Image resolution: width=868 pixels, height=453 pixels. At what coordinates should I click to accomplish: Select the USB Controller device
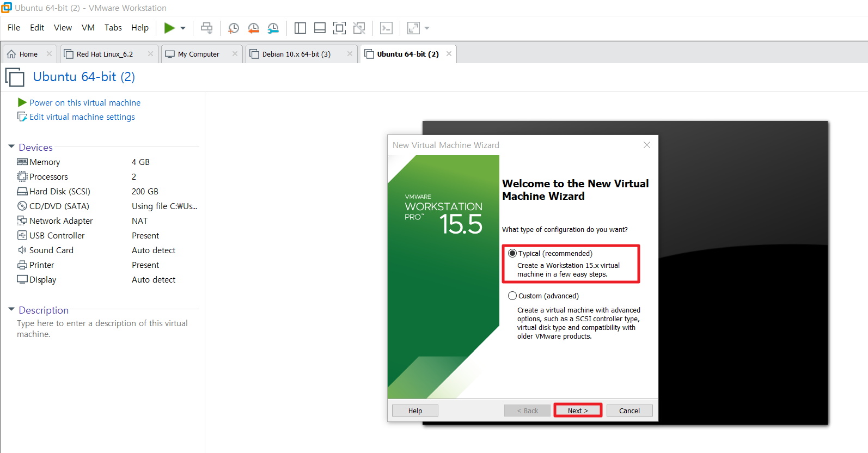pos(107,236)
